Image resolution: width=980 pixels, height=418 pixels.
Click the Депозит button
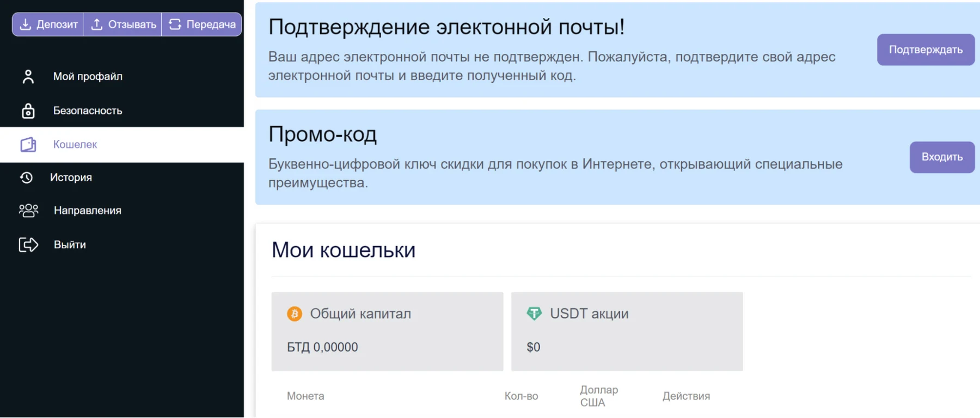pyautogui.click(x=48, y=24)
